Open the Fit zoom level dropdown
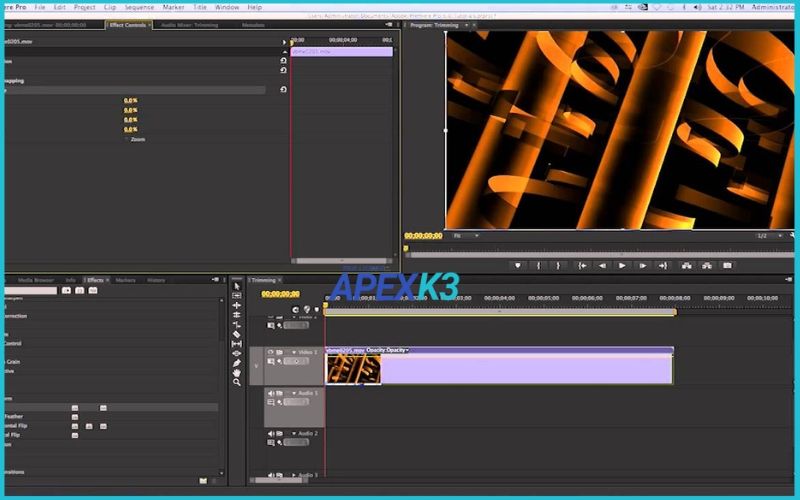The width and height of the screenshot is (800, 500). (465, 236)
